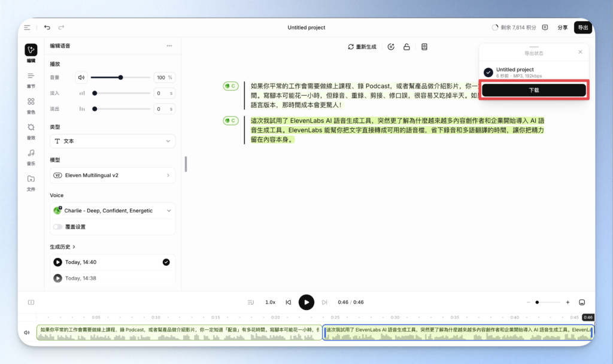
Task: Mute the volume speaker button next to 音量
Action: (81, 77)
